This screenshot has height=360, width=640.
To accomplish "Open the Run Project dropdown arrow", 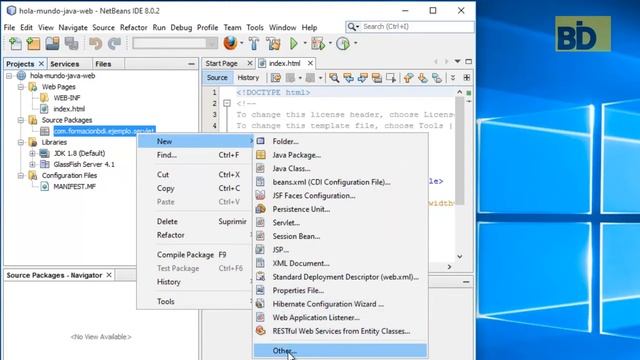I will 305,43.
